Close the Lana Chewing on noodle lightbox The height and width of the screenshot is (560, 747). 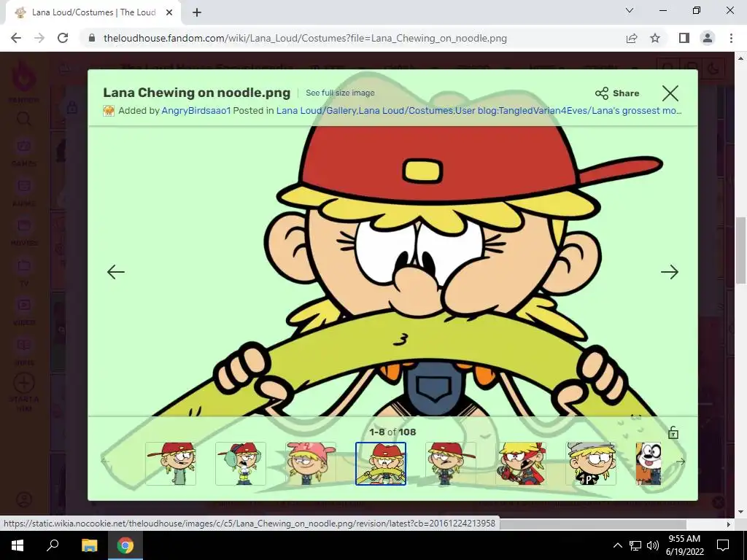click(x=670, y=93)
